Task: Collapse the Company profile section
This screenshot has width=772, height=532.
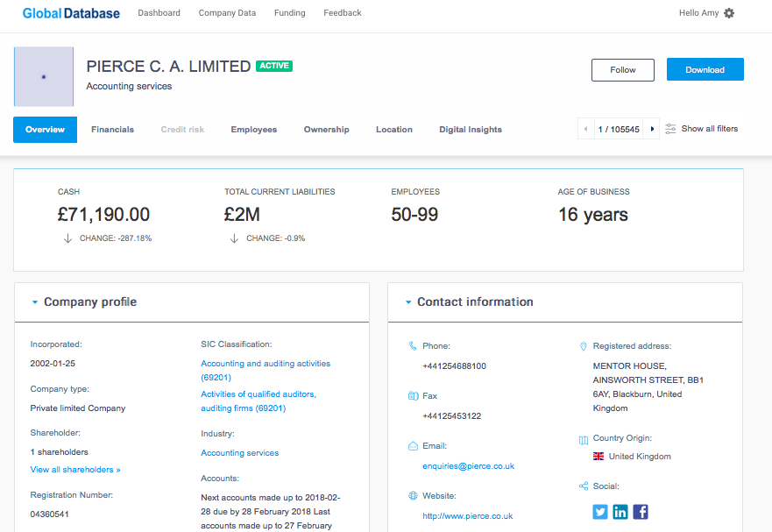Action: (35, 302)
